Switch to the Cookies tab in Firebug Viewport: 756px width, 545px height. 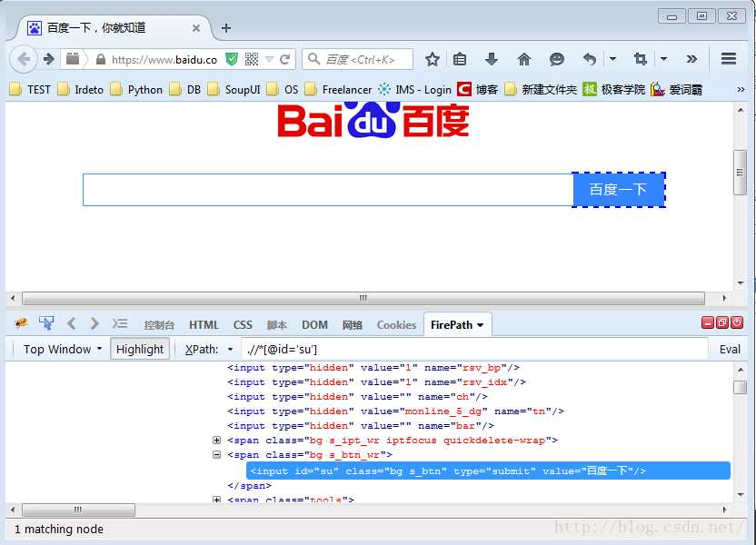tap(396, 325)
